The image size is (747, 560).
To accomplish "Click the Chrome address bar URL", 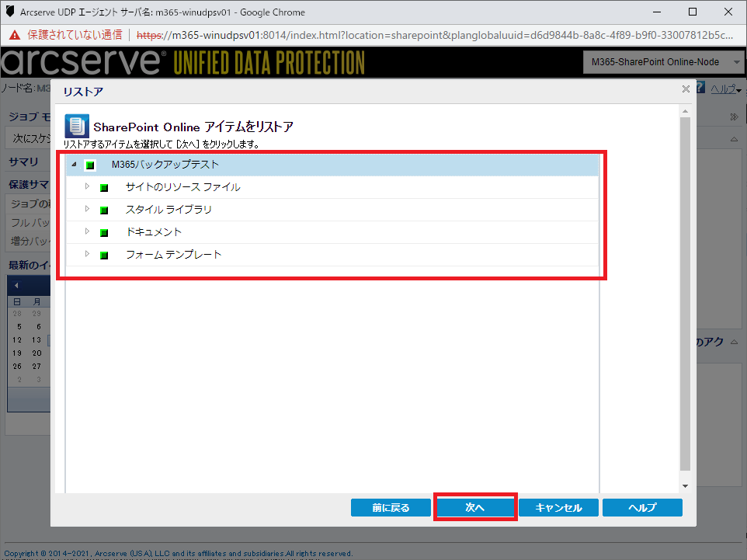I will pos(435,35).
